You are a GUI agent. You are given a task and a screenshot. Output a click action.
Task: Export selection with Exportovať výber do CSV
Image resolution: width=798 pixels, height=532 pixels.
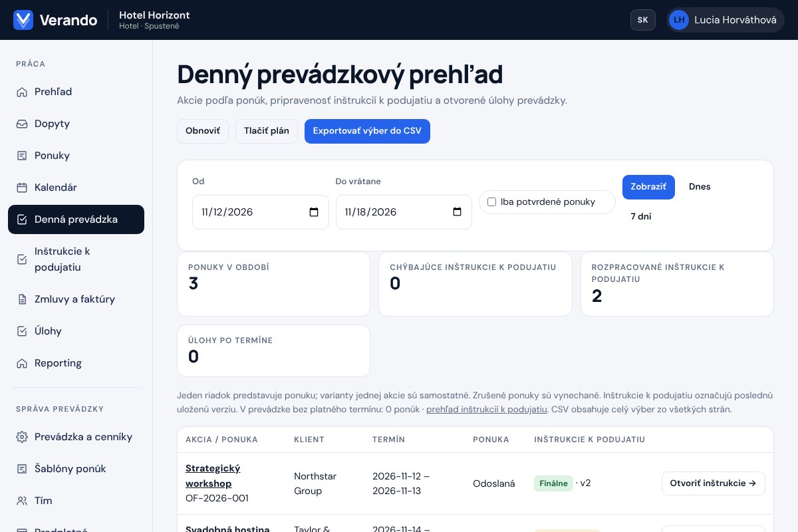367,131
